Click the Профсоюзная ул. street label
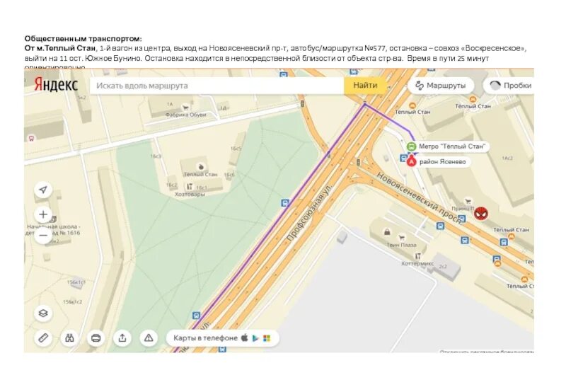Image resolution: width=566 pixels, height=392 pixels. (310, 212)
